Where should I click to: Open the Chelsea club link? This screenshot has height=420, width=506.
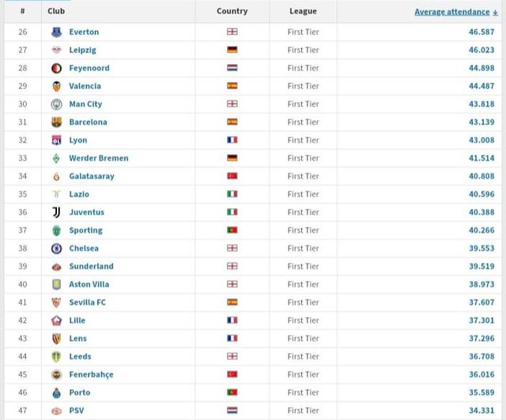point(84,248)
